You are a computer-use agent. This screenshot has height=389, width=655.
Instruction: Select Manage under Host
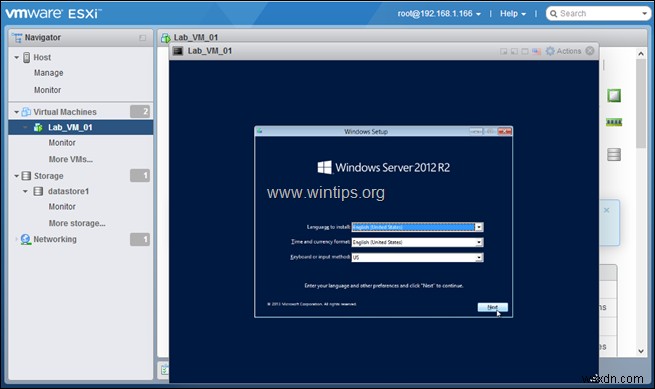[48, 73]
